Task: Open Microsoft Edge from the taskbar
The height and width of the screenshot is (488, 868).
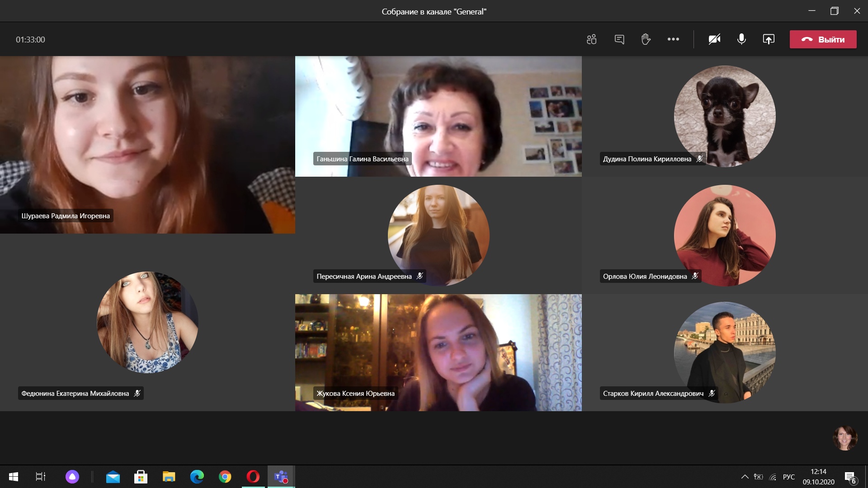Action: tap(197, 477)
